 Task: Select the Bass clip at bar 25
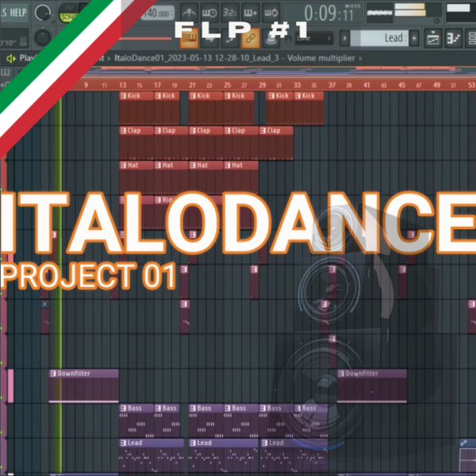241,420
